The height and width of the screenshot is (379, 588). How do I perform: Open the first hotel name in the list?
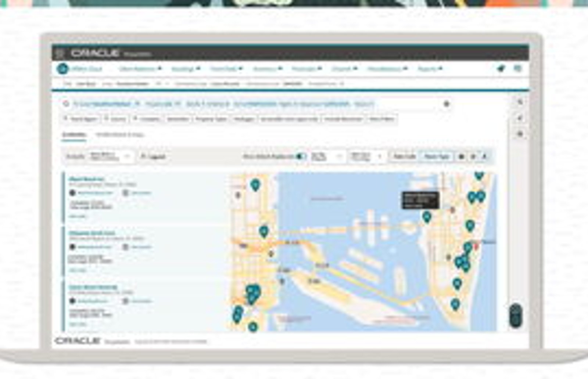(87, 179)
